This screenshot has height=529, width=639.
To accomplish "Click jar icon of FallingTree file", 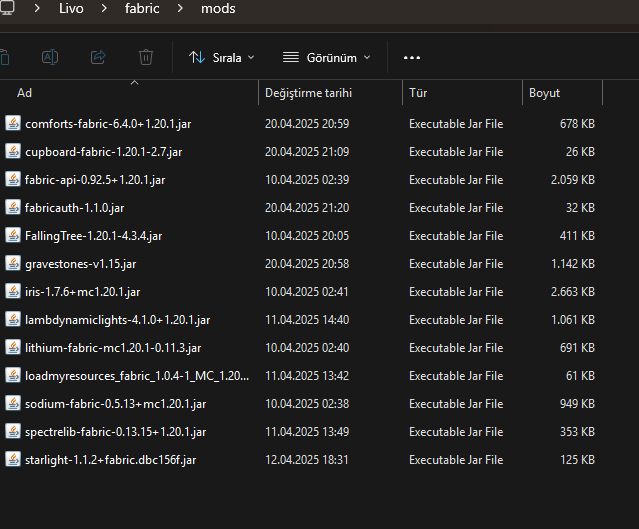I will (x=13, y=235).
